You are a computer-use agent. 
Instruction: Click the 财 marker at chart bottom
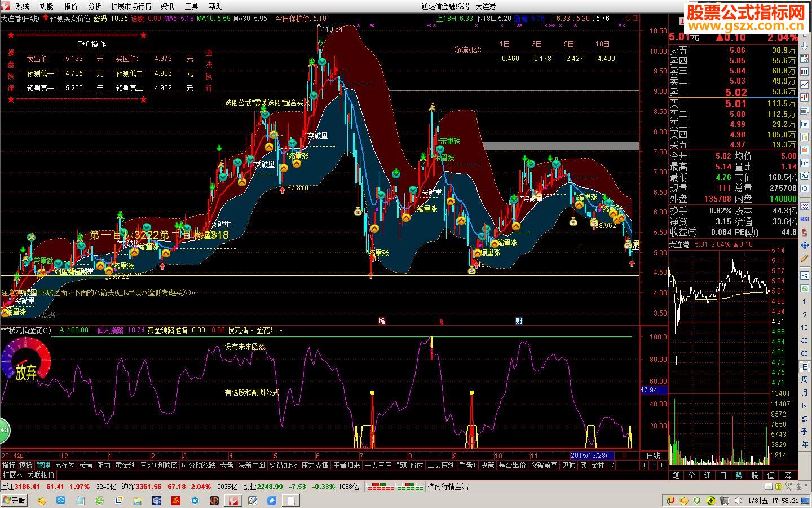click(518, 321)
